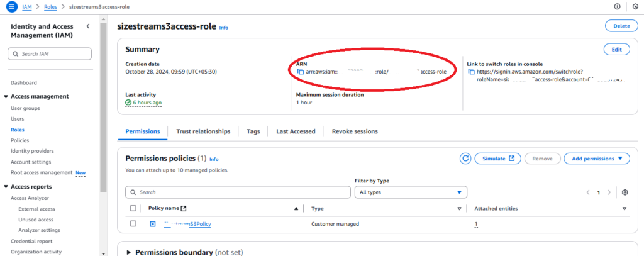644x256 pixels.
Task: Expand the Permissions boundary section
Action: point(130,252)
